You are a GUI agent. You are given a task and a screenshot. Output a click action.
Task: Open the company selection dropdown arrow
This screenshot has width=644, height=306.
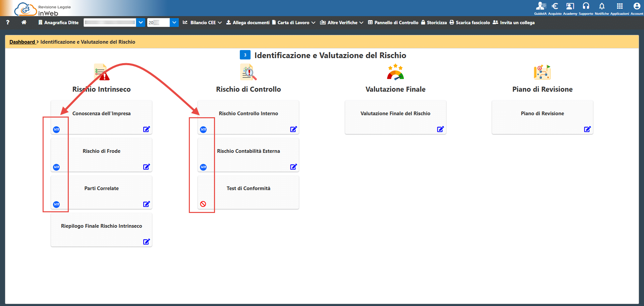pos(141,23)
